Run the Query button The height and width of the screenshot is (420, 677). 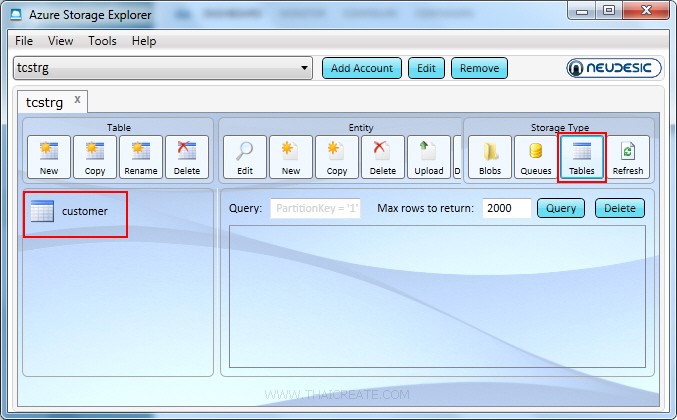point(561,208)
